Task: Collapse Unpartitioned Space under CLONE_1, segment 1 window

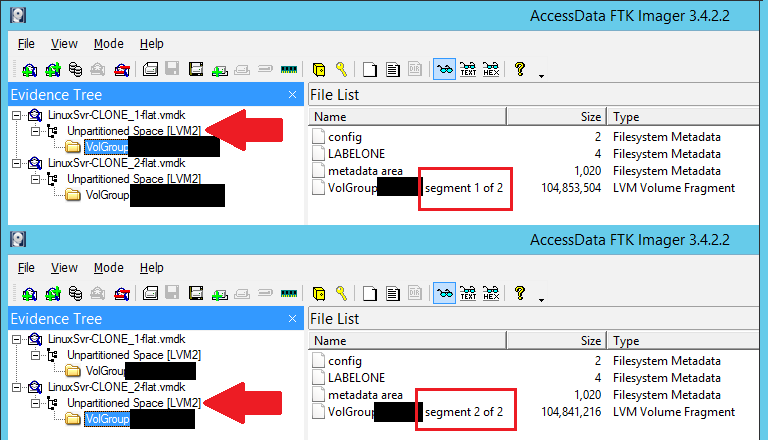Action: tap(35, 131)
